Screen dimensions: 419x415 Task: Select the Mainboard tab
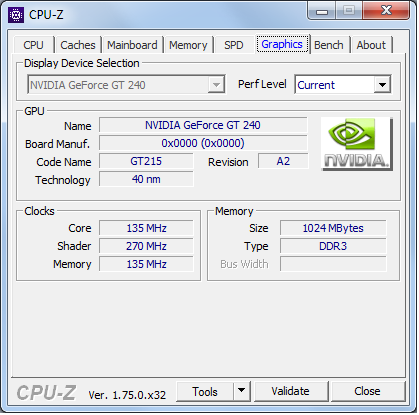point(132,45)
